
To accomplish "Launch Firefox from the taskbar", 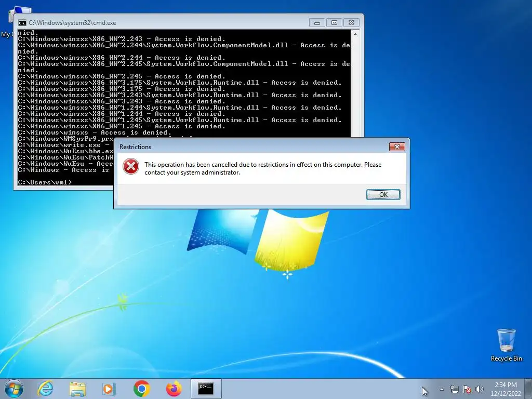I will [174, 389].
